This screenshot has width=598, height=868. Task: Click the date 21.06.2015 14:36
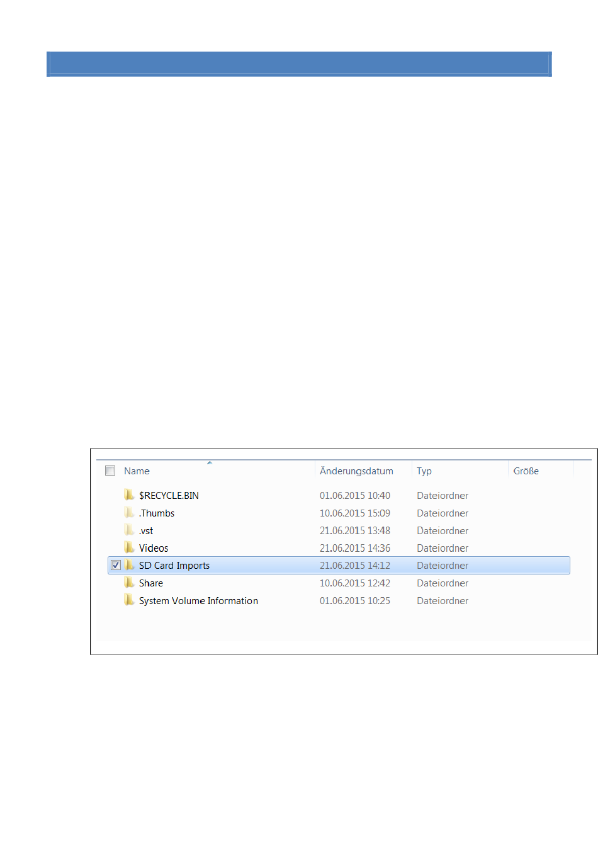tap(355, 548)
